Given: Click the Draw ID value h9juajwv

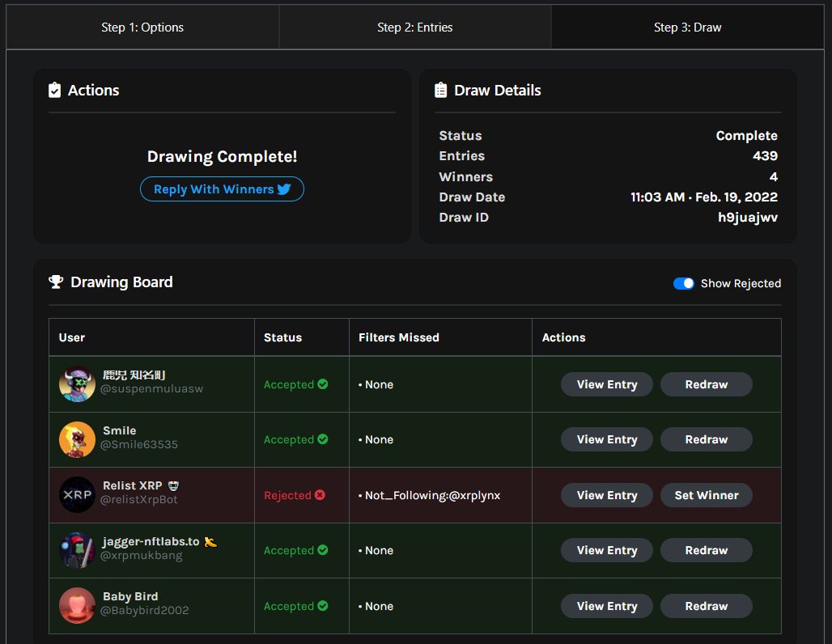Looking at the screenshot, I should 748,218.
